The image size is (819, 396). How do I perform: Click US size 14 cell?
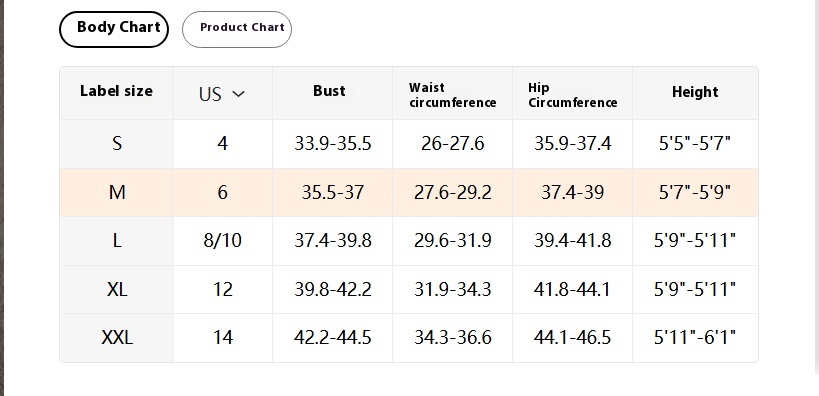click(223, 337)
